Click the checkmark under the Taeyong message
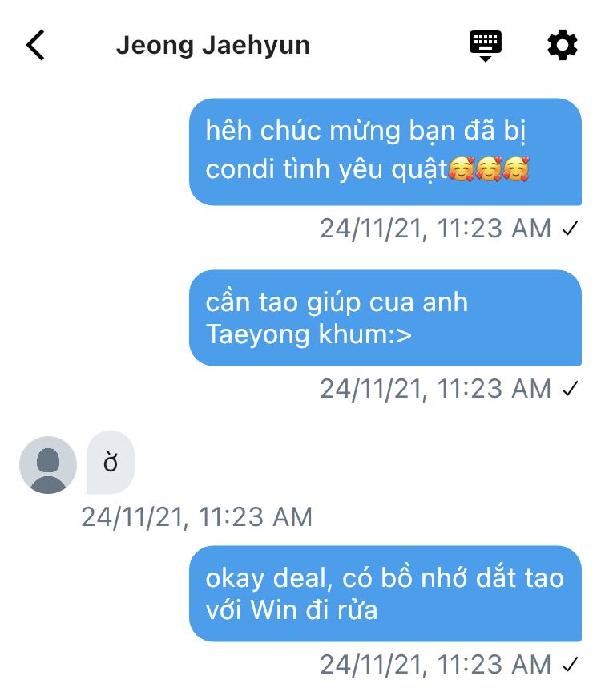Screen dimensions: 601x700 (x=570, y=388)
